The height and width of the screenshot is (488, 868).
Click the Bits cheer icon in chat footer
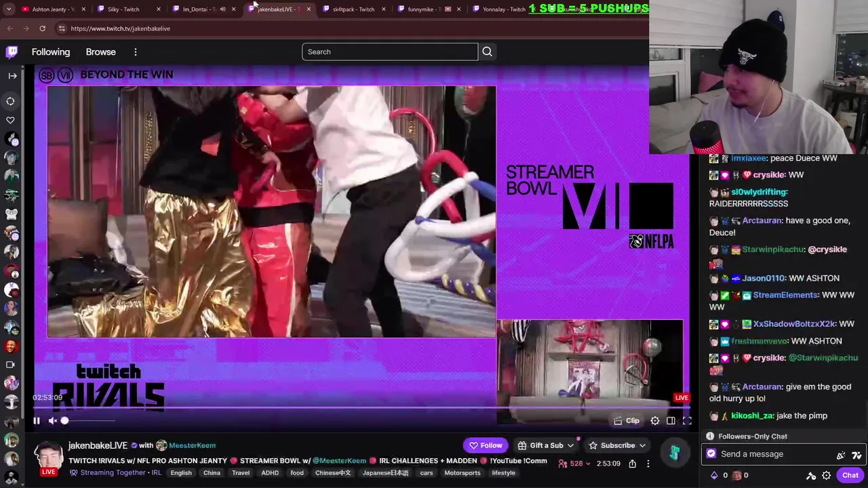point(713,476)
